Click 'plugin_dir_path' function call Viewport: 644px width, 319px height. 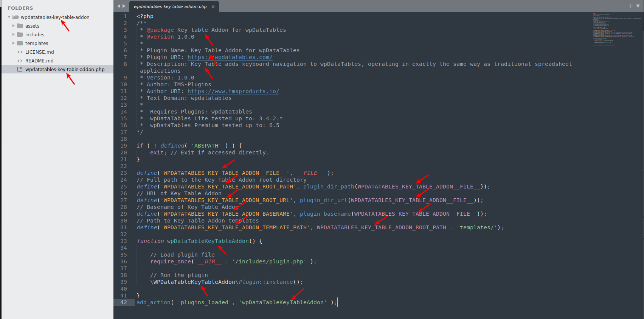pos(329,187)
